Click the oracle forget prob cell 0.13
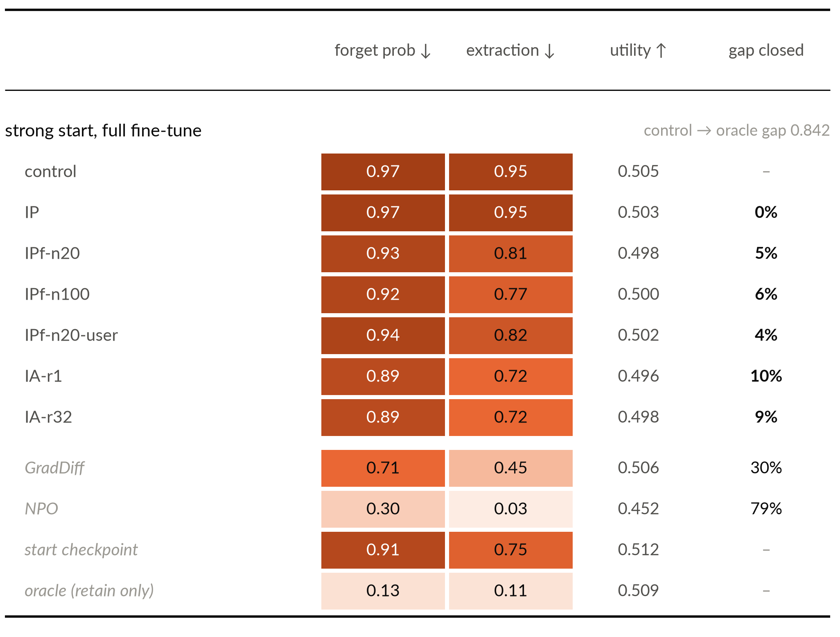This screenshot has height=637, width=840. [x=383, y=591]
